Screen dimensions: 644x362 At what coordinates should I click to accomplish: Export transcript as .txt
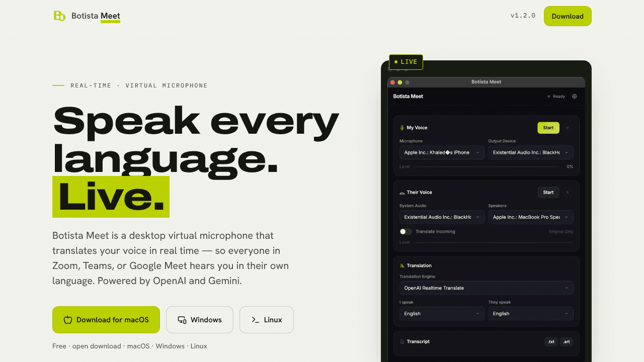551,342
